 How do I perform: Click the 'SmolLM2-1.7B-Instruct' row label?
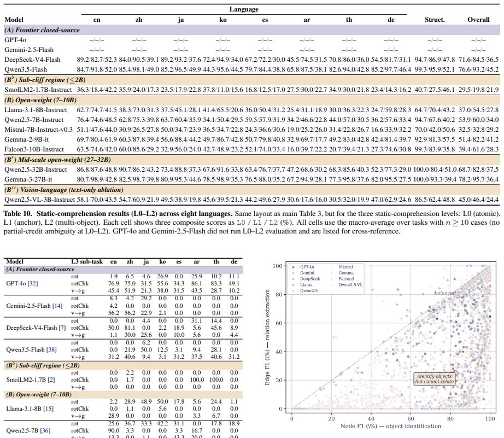pyautogui.click(x=38, y=90)
